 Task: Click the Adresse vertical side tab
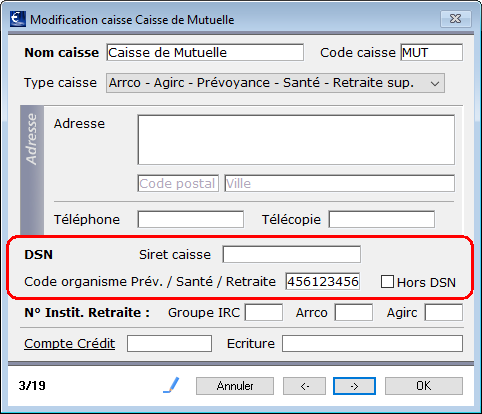point(32,170)
